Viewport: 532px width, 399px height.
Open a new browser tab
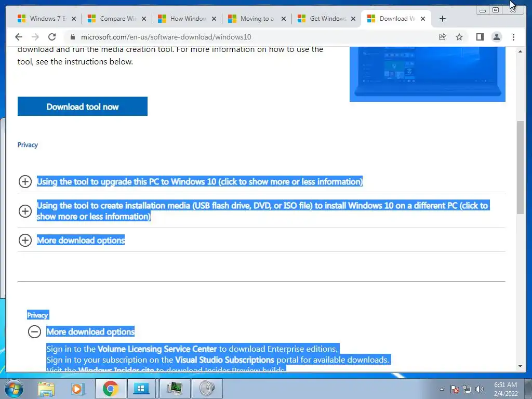pyautogui.click(x=442, y=19)
